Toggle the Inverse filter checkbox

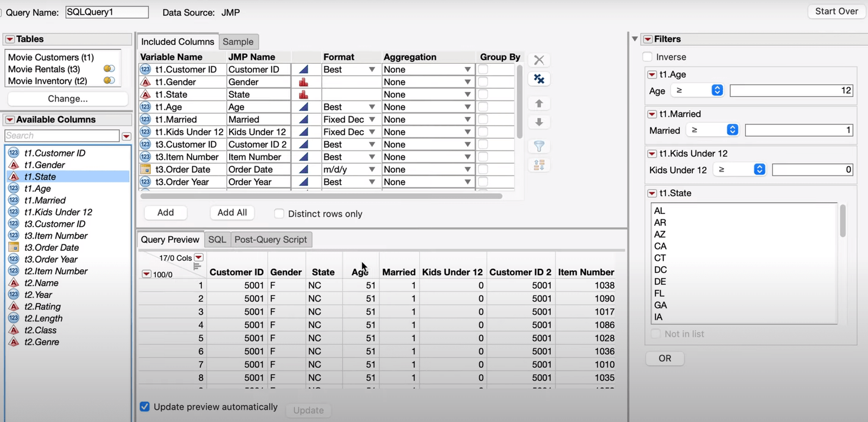click(647, 57)
